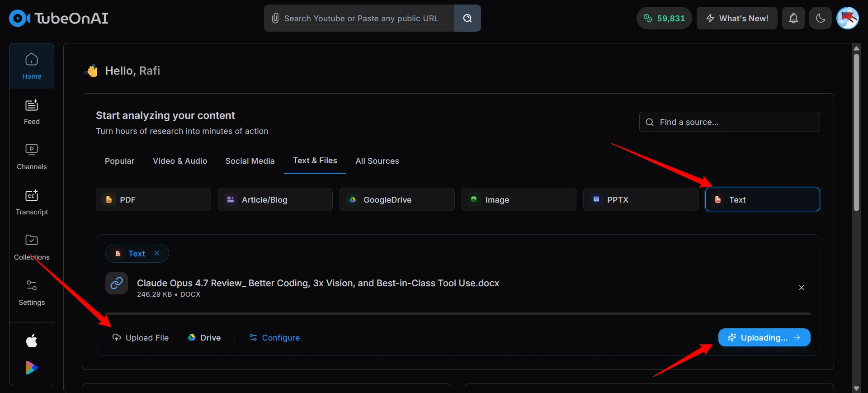Open Transcript in the sidebar

[32, 202]
